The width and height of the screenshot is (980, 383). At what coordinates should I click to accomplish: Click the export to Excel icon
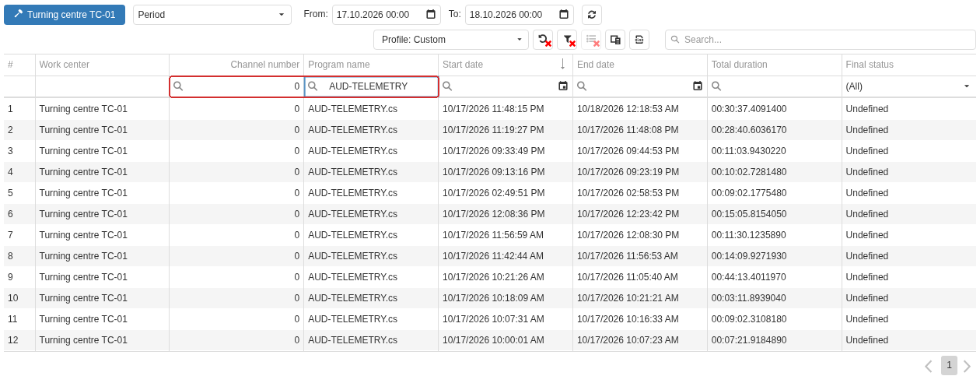(639, 40)
